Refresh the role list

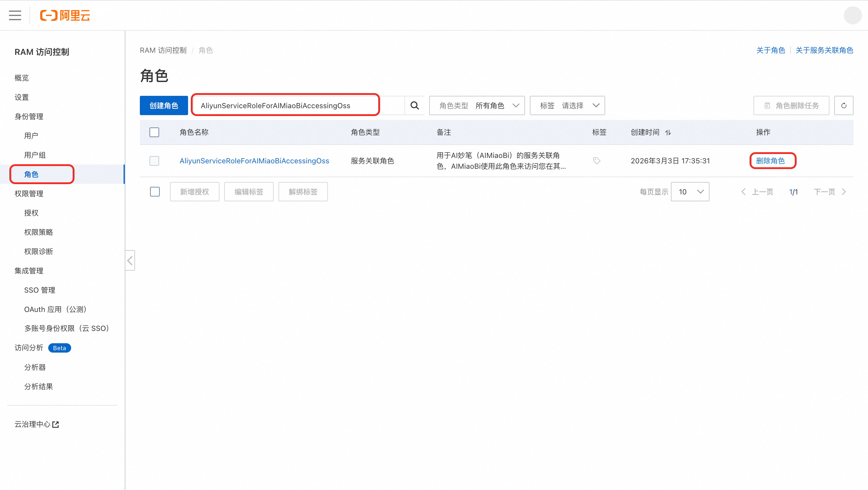(x=844, y=105)
